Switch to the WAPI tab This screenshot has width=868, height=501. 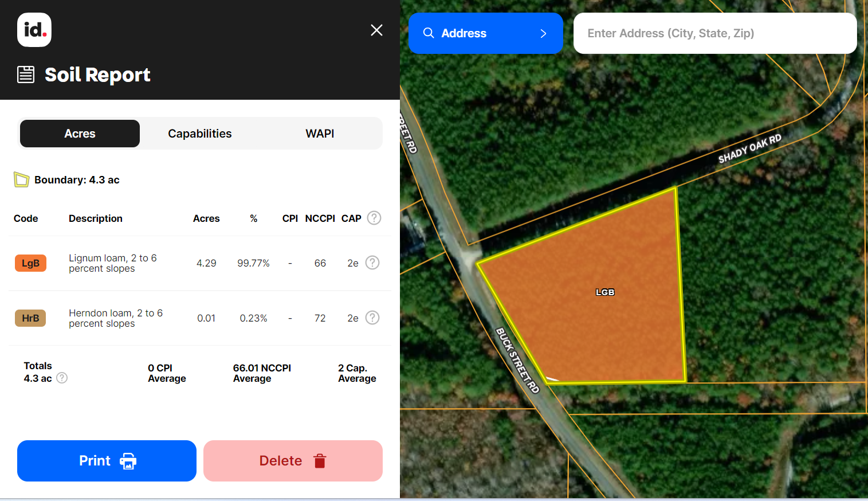[320, 134]
